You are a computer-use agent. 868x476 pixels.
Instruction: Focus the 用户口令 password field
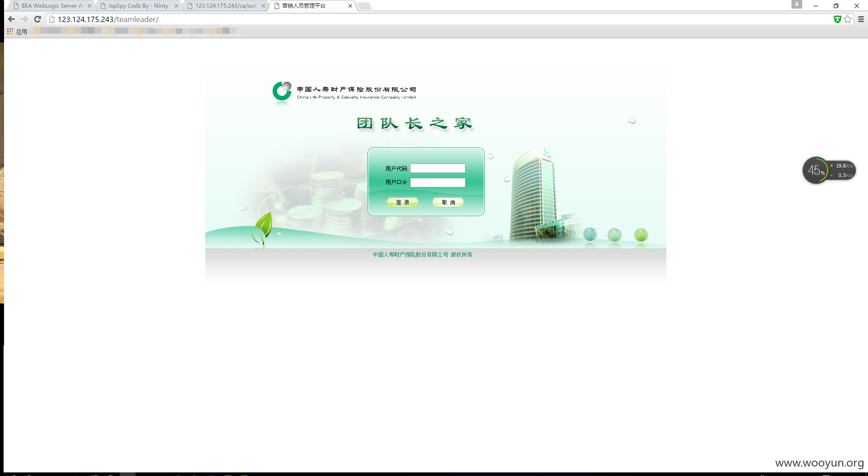438,182
